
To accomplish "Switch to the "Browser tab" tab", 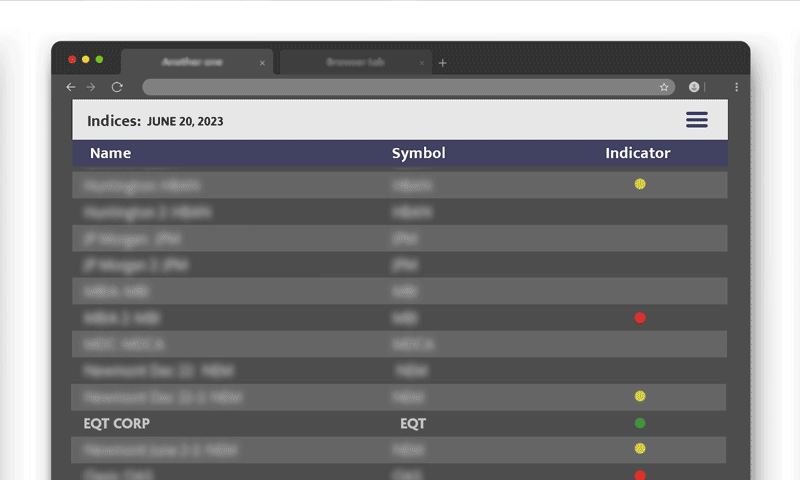I will [x=354, y=62].
